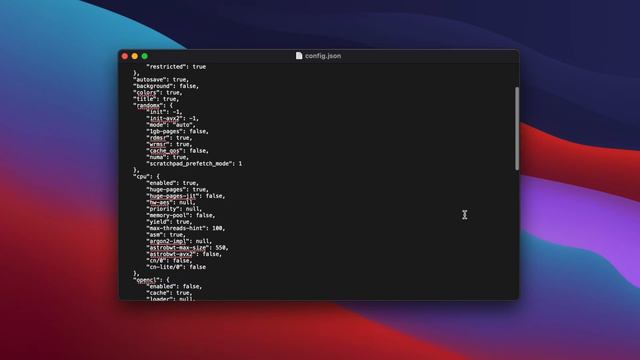Place cursor on the "restricted": true line

(x=176, y=67)
